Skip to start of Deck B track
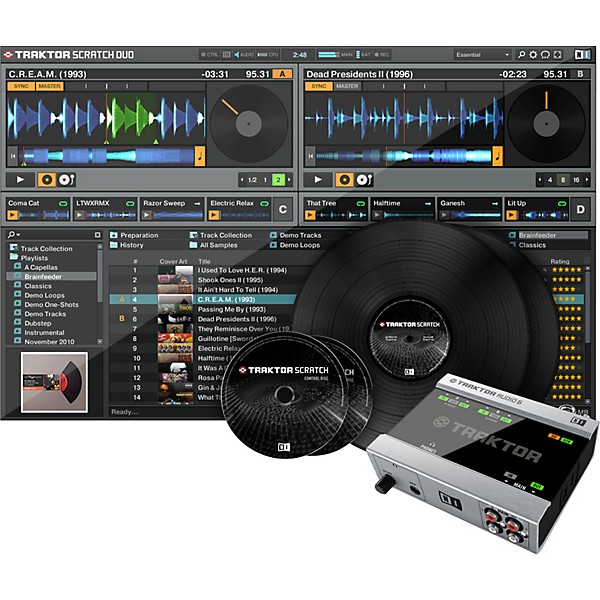 coord(310,156)
